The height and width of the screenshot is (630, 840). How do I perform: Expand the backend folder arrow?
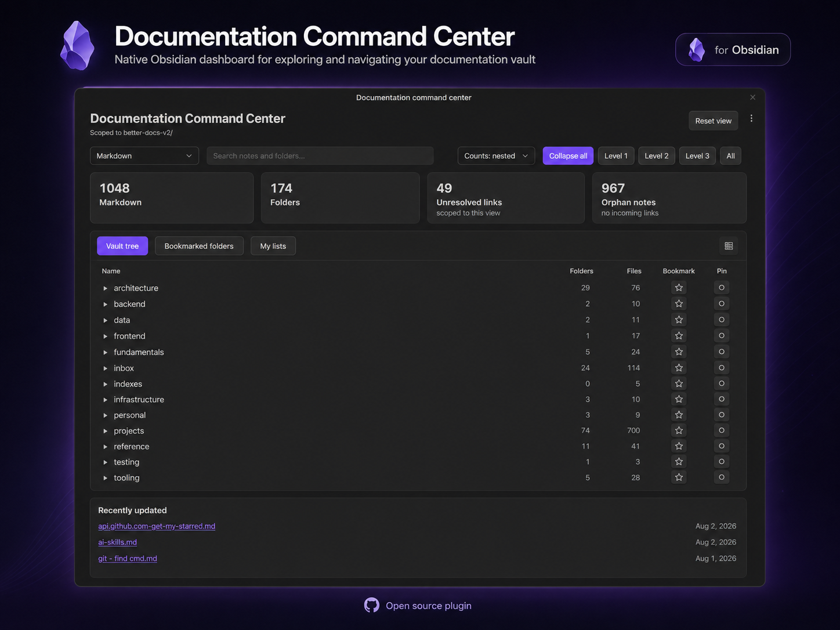pos(105,304)
